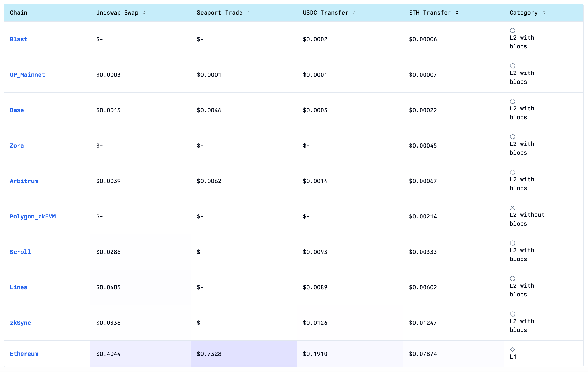
Task: Select Arbitrum ETH Transfer value $0.00067
Action: pyautogui.click(x=423, y=181)
